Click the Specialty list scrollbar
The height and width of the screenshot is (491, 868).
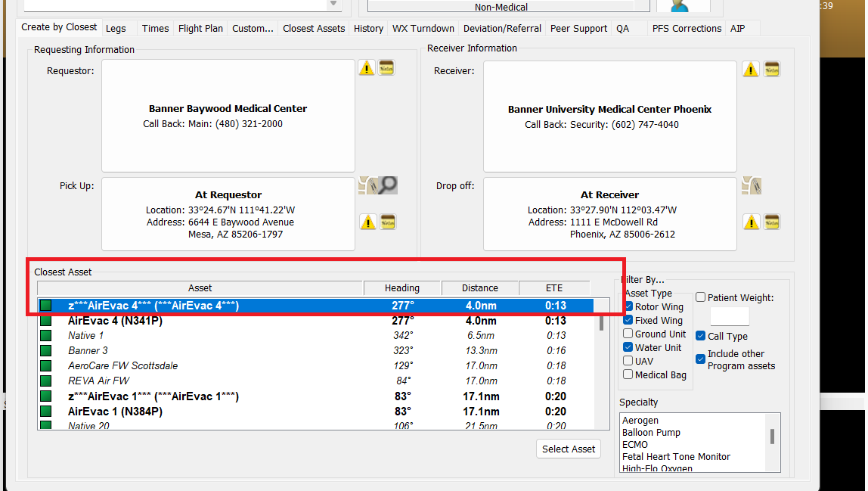772,437
